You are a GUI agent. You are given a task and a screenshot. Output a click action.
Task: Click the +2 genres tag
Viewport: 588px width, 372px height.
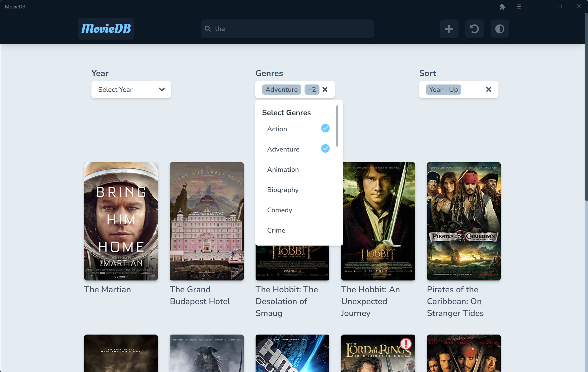312,90
